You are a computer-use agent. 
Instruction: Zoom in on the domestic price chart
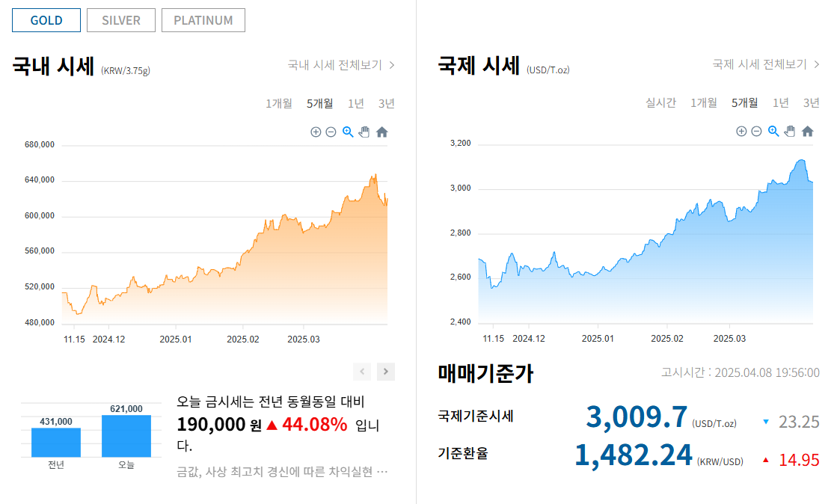click(x=316, y=132)
